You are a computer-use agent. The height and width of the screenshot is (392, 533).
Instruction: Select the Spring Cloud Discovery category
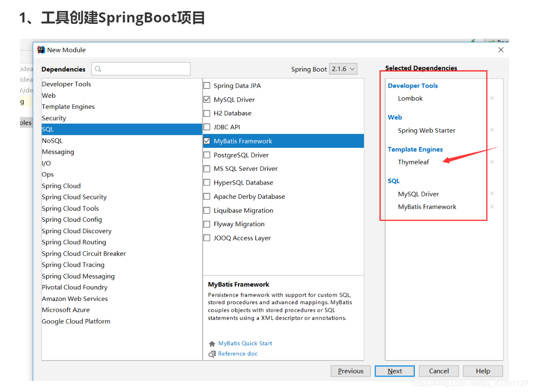(122, 231)
